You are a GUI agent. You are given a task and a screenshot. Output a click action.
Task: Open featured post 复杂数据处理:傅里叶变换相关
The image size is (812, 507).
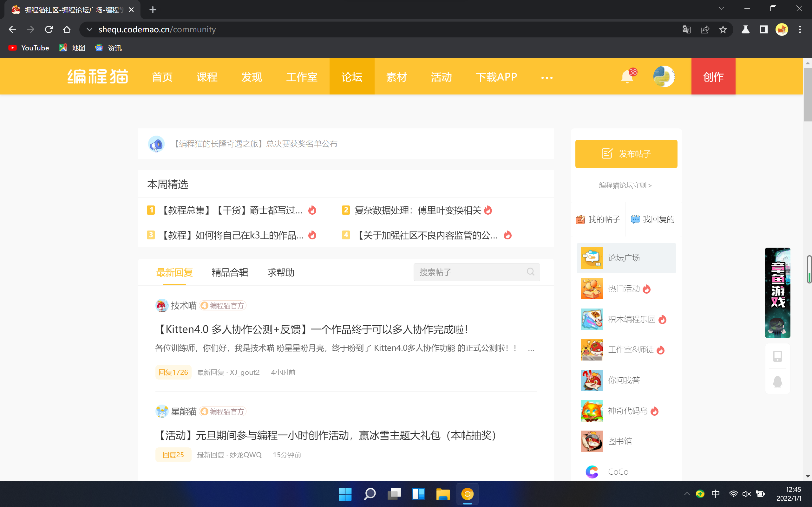(x=417, y=210)
